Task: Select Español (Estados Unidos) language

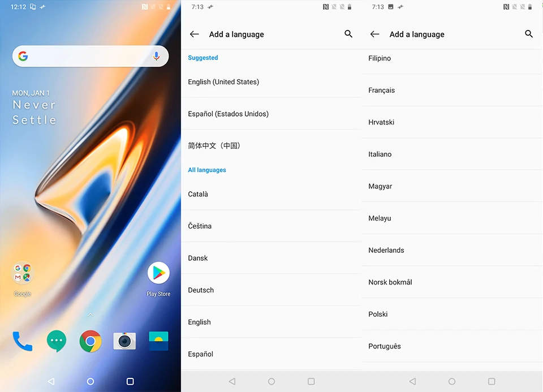Action: [x=271, y=114]
